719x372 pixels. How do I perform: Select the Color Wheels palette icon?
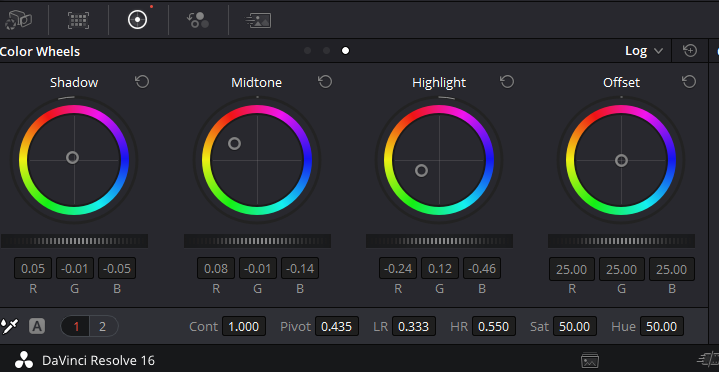[x=138, y=20]
